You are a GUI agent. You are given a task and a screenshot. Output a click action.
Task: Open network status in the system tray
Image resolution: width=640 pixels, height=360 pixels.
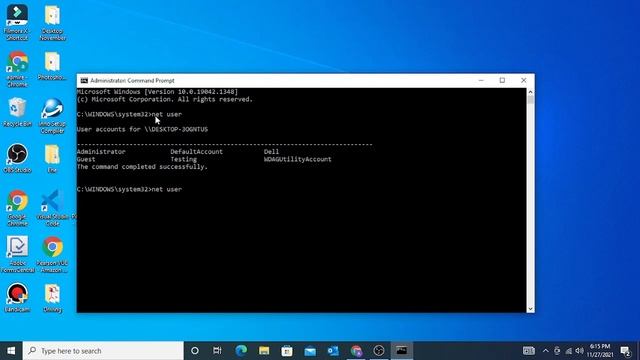tap(569, 351)
